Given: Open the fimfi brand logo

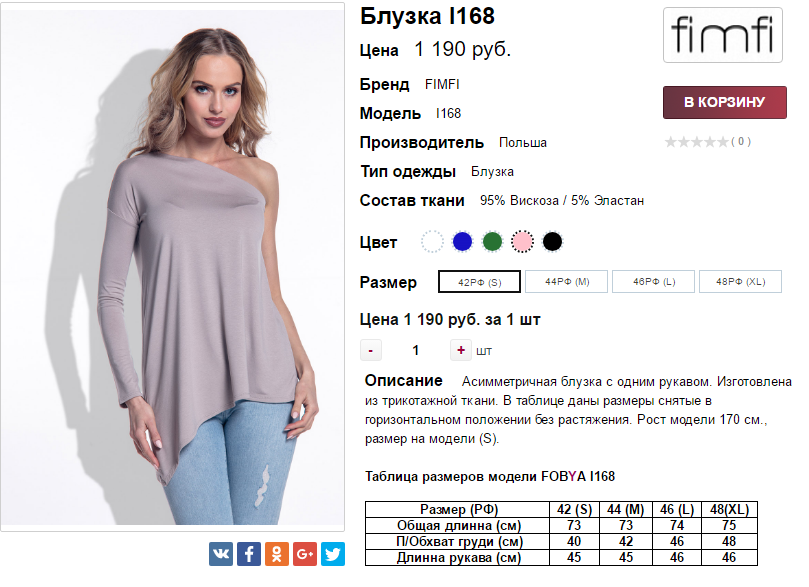Looking at the screenshot, I should tap(722, 35).
